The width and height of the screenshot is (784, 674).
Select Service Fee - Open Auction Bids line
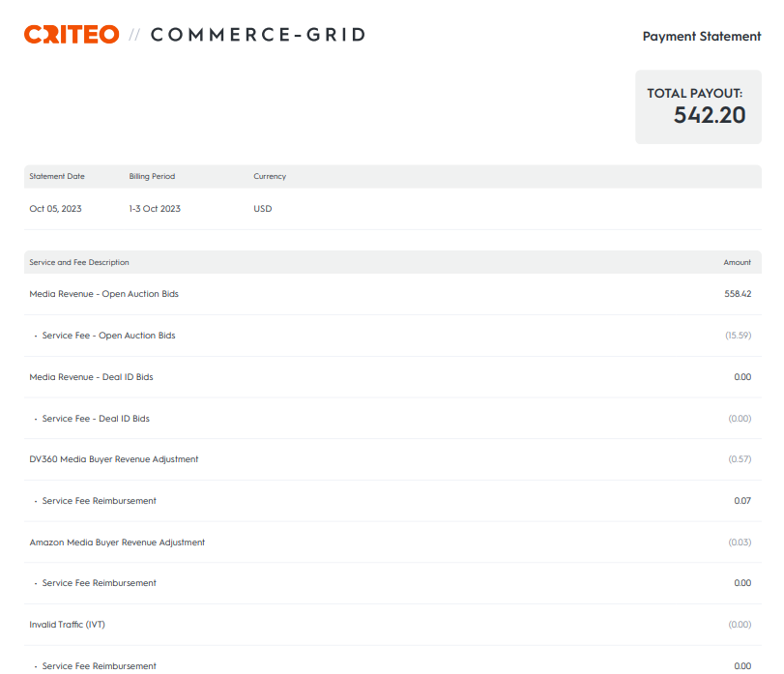point(108,336)
